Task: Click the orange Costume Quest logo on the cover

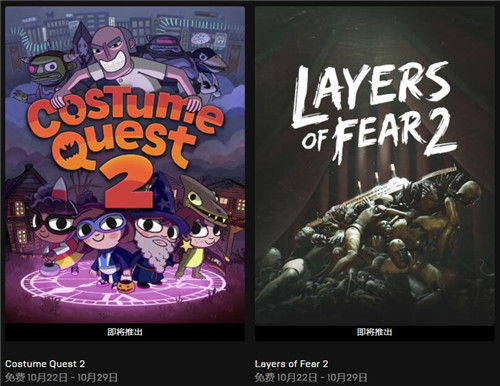Action: (127, 132)
